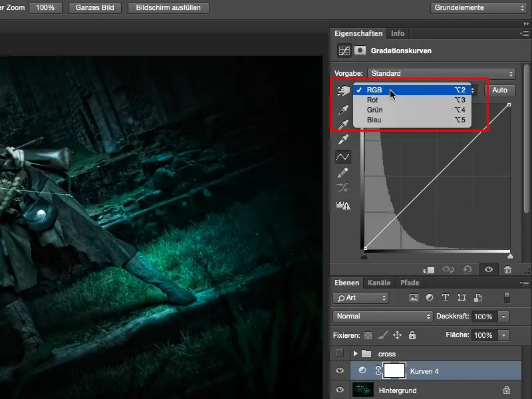Filter layers by adjustment layers icon

point(430,297)
